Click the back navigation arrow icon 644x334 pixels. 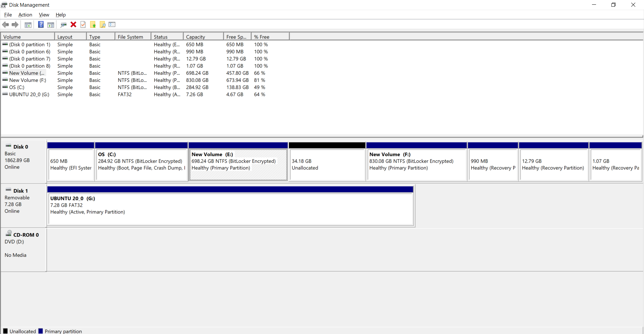click(5, 25)
